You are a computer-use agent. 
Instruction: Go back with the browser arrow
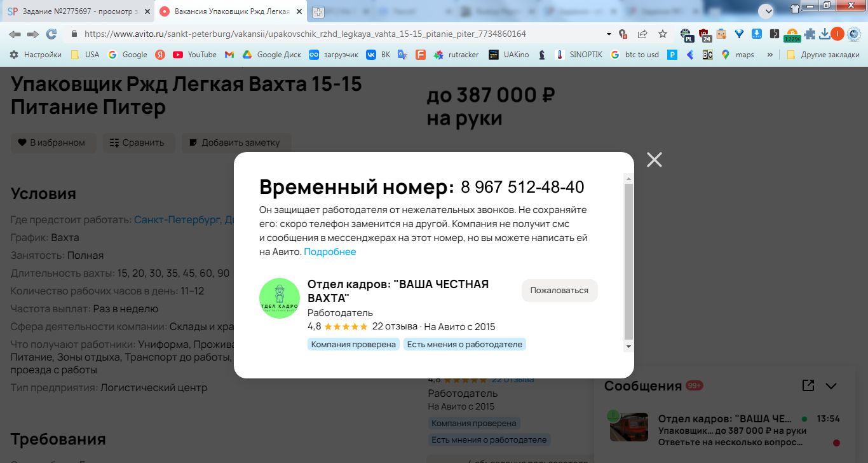15,34
